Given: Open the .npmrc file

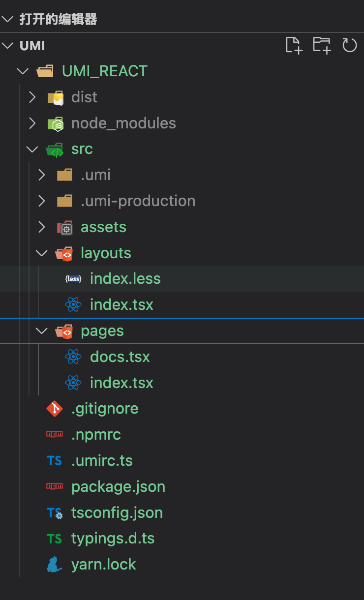Looking at the screenshot, I should pos(96,435).
